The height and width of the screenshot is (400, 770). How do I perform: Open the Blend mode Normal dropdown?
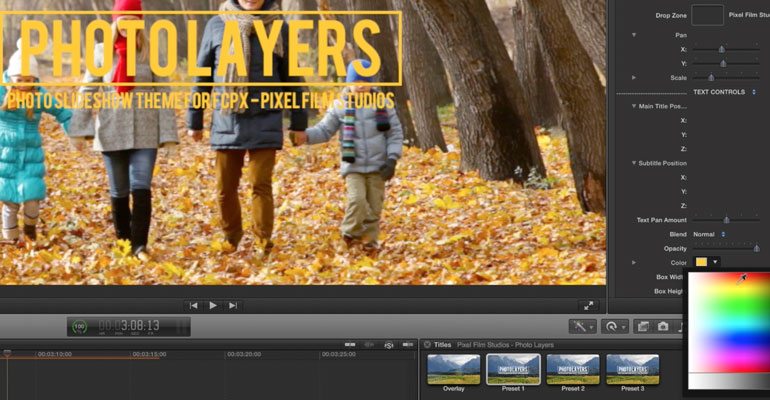point(709,234)
